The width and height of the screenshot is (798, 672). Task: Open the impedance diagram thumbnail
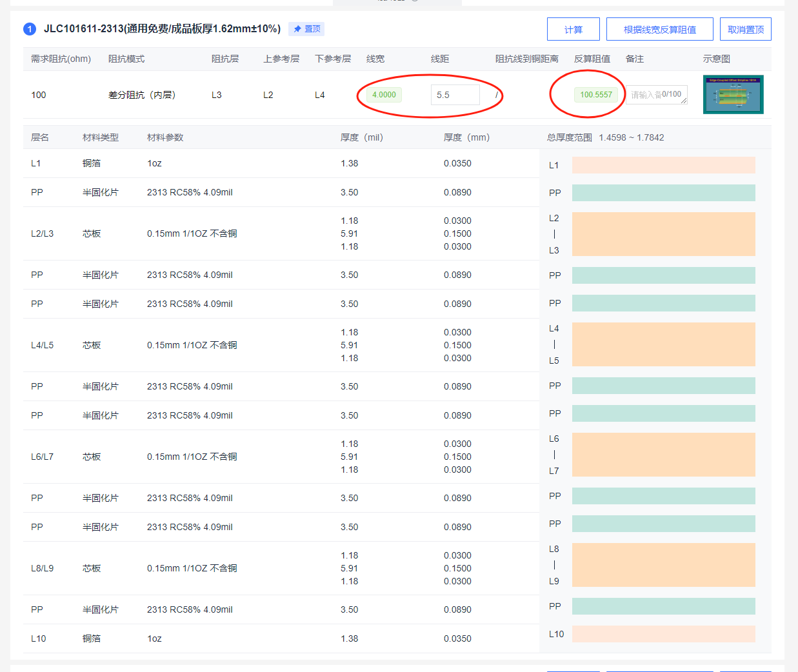[733, 95]
